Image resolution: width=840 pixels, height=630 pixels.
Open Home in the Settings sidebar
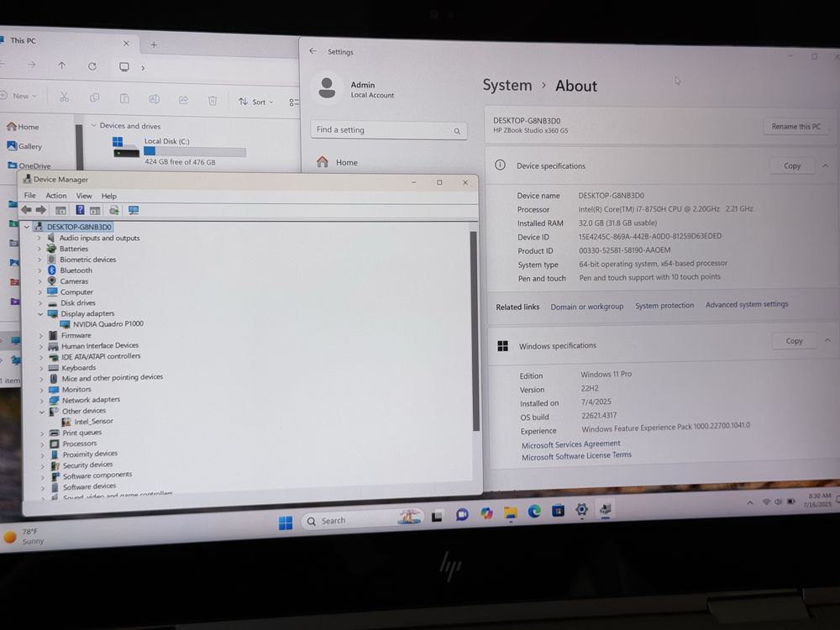point(338,162)
